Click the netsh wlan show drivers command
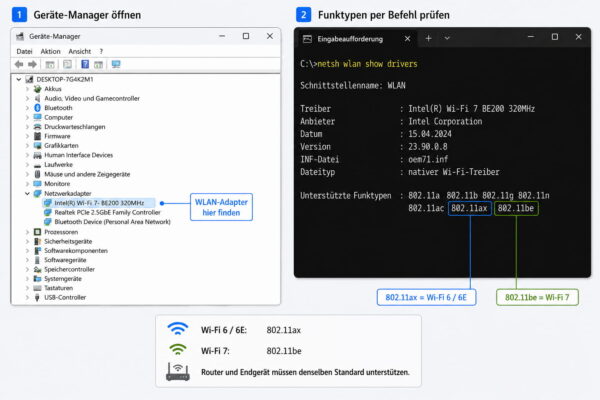This screenshot has height=400, width=600. tap(367, 64)
